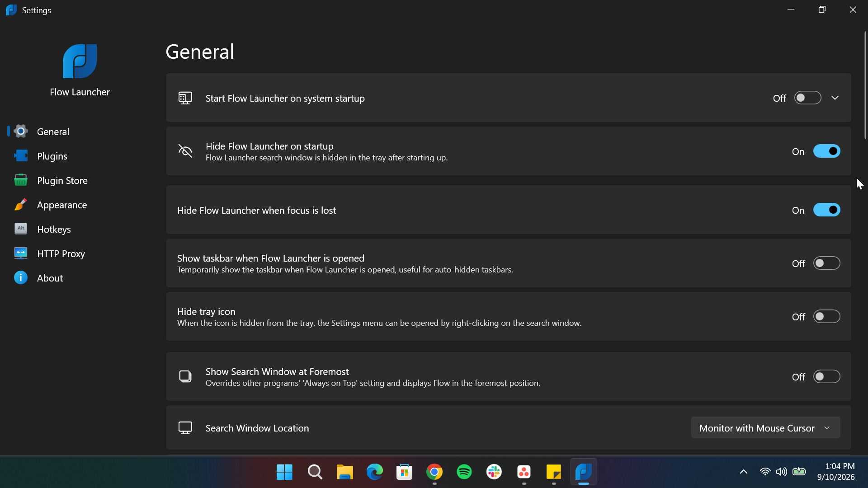Open Monitor with Mouse Cursor dropdown
The width and height of the screenshot is (868, 488).
tap(765, 428)
